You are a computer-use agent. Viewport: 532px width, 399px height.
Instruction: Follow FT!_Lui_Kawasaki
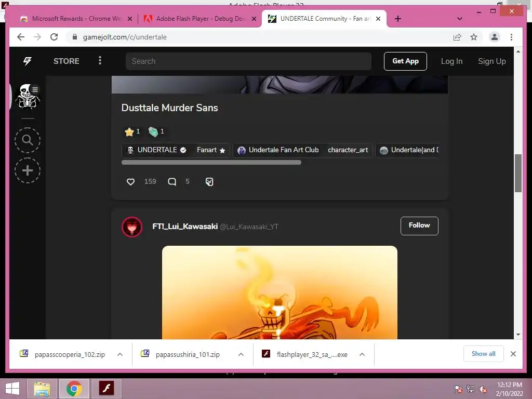coord(419,225)
